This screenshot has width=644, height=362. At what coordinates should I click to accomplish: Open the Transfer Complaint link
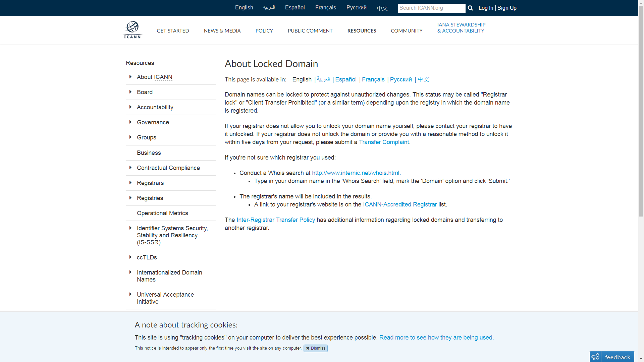coord(384,142)
